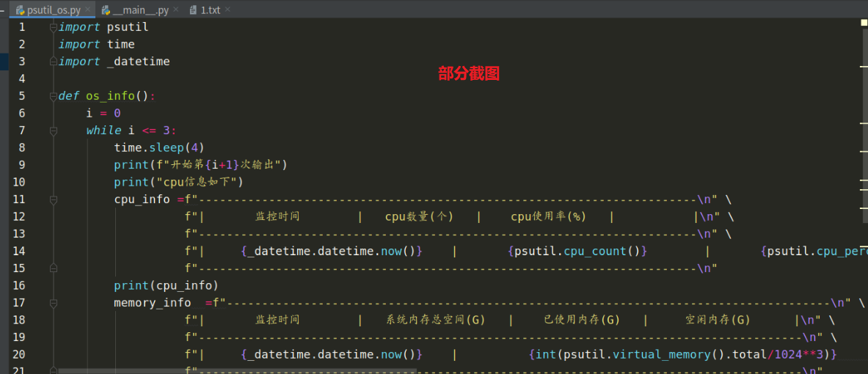Viewport: 868px width, 374px height.
Task: Click line number 12 in the gutter
Action: click(18, 216)
